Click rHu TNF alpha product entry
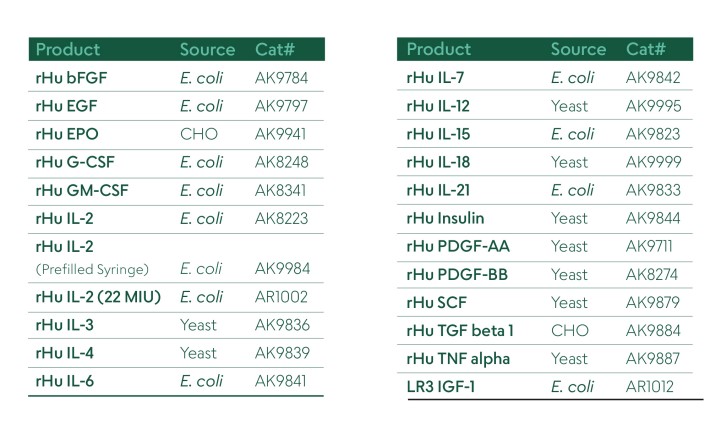Viewport: 721px width, 429px height. [x=456, y=358]
